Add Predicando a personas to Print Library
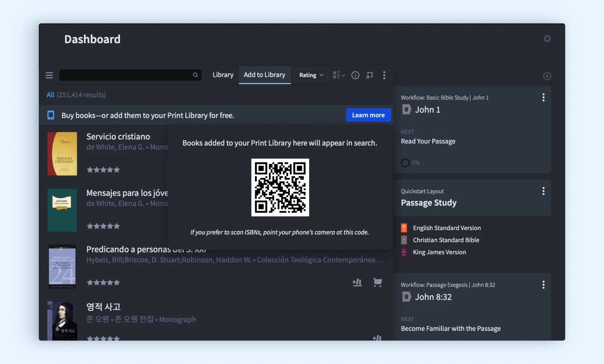This screenshot has height=364, width=604. [357, 282]
